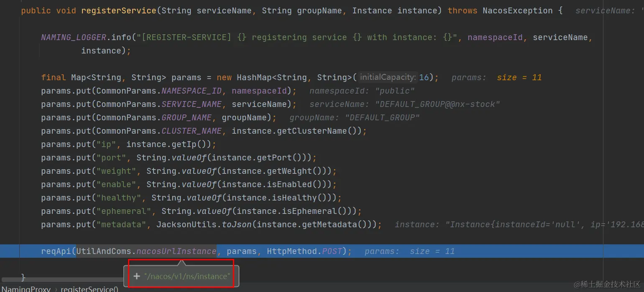This screenshot has height=292, width=644.
Task: Click the inline value namespaceId: "public"
Action: [362, 91]
